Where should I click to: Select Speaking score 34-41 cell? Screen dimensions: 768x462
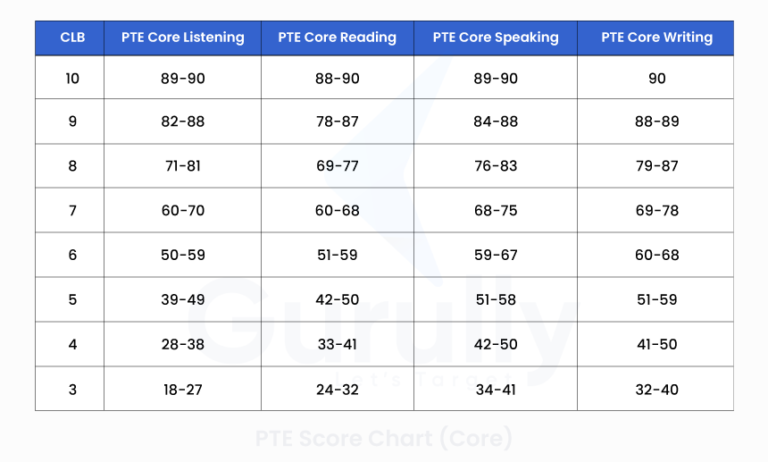495,389
